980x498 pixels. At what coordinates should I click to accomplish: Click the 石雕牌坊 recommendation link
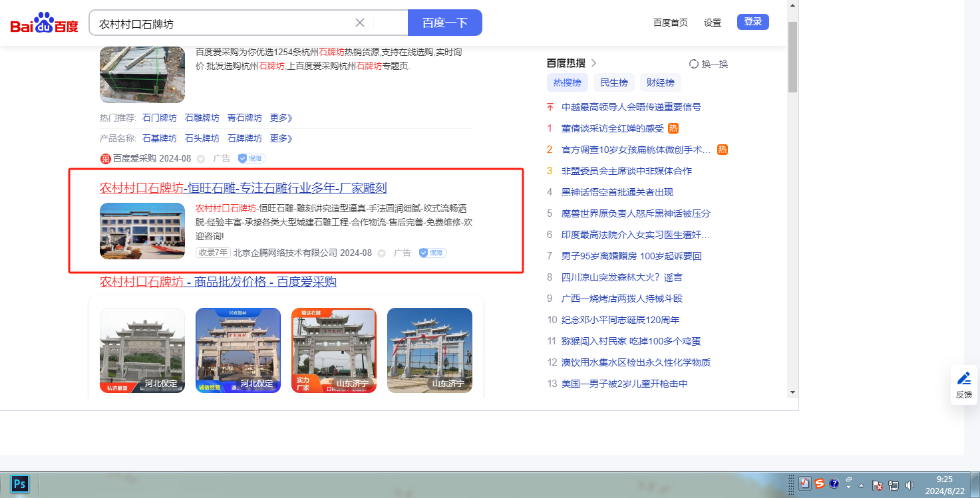[202, 118]
